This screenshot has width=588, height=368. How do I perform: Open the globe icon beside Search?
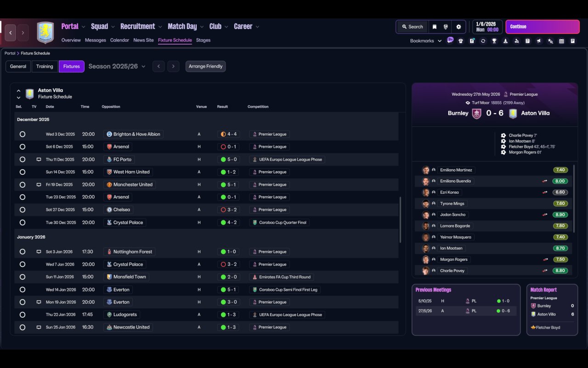pyautogui.click(x=446, y=27)
